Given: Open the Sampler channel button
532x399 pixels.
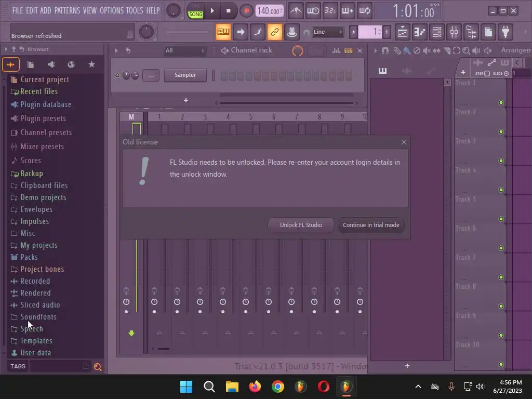Looking at the screenshot, I should pyautogui.click(x=185, y=75).
